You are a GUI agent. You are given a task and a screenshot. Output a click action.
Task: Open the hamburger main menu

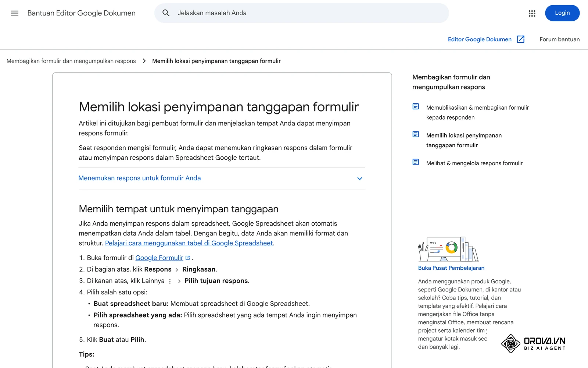coord(15,13)
